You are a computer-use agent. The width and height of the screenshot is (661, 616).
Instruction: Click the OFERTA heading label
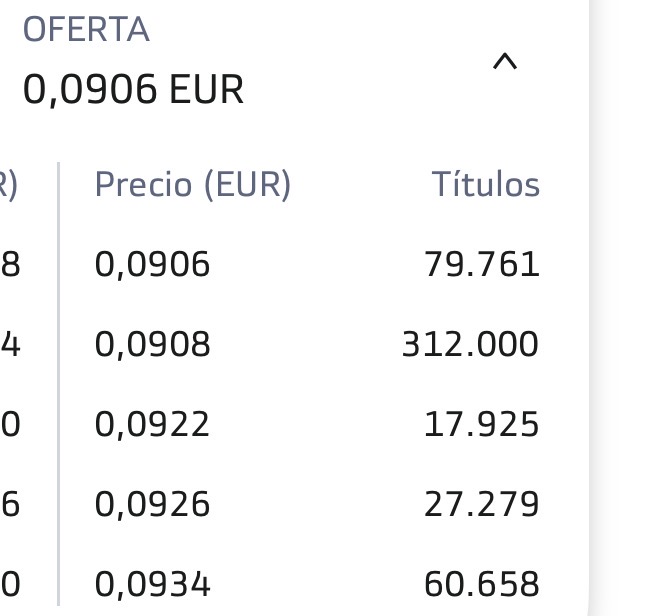86,29
